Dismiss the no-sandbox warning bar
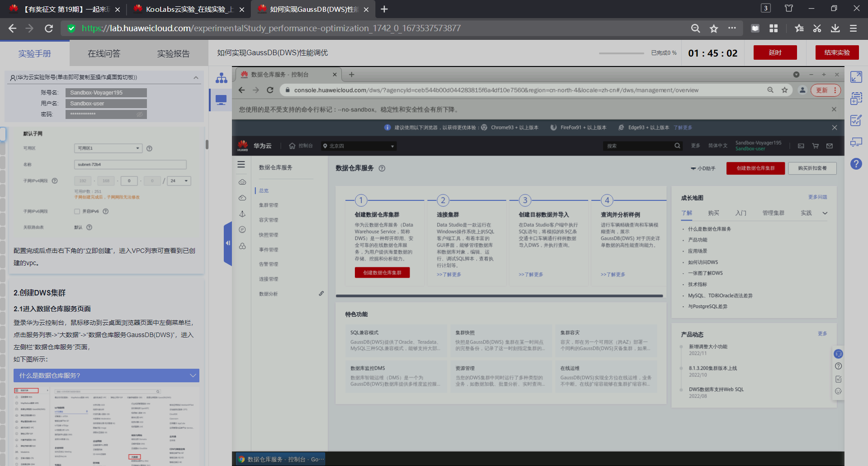 (834, 109)
